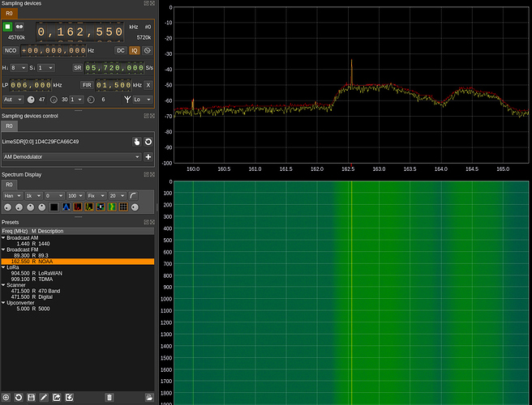Toggle the grid display icon in Spectrum Display
Viewport: 532px width, 405px height.
pyautogui.click(x=123, y=207)
